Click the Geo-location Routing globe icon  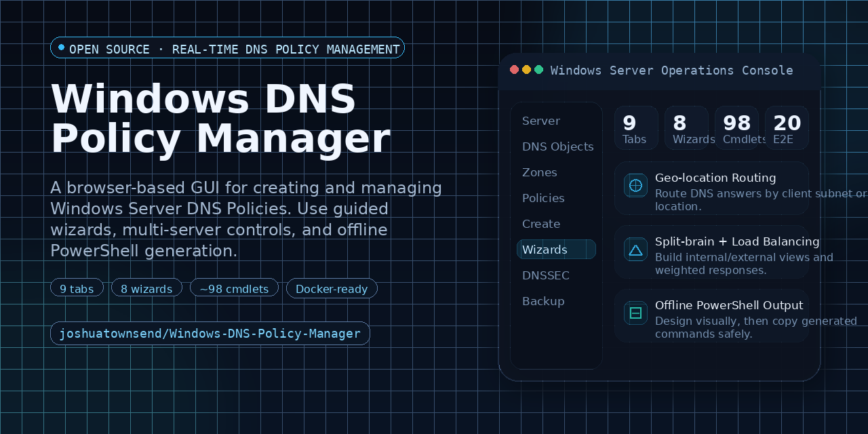(635, 185)
